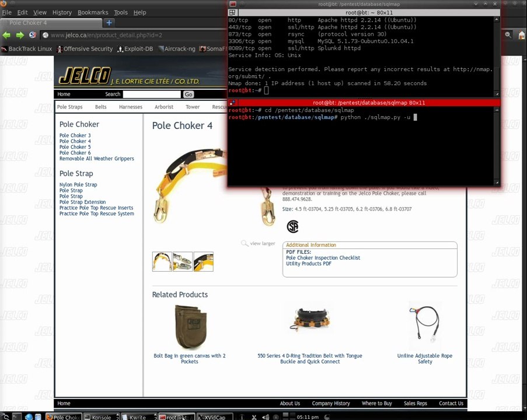Click the site identity globe in URL bar

tap(46, 35)
